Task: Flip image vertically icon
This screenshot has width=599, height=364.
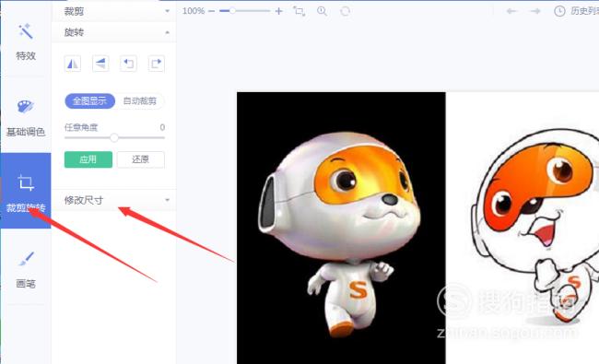Action: 100,64
